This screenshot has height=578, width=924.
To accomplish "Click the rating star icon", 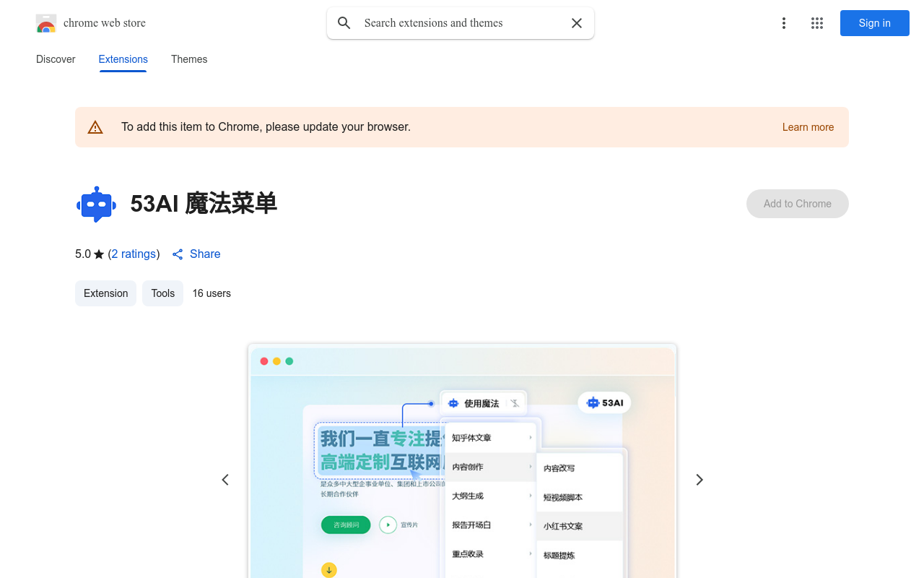I will coord(99,254).
